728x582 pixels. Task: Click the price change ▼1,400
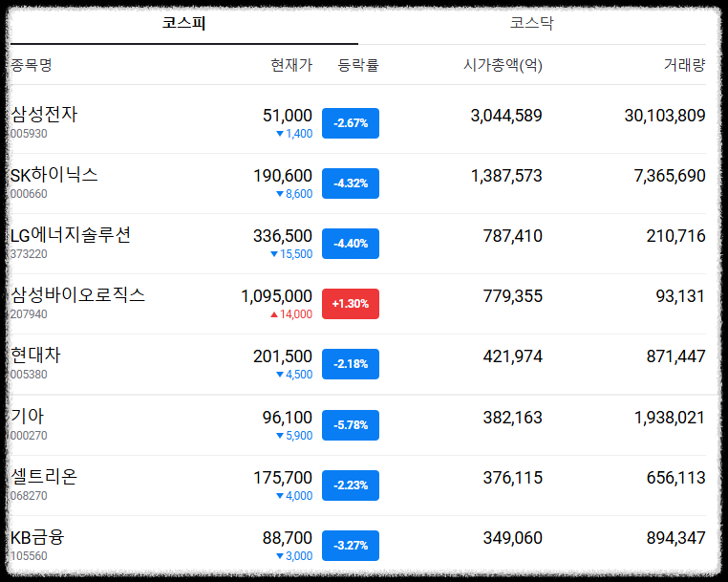point(294,134)
